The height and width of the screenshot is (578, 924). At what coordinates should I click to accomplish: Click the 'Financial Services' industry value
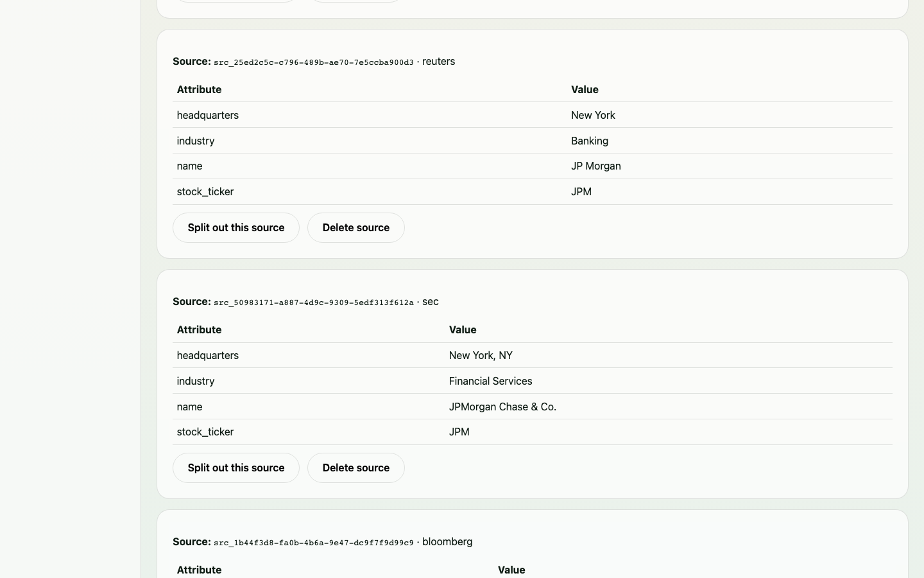tap(491, 381)
